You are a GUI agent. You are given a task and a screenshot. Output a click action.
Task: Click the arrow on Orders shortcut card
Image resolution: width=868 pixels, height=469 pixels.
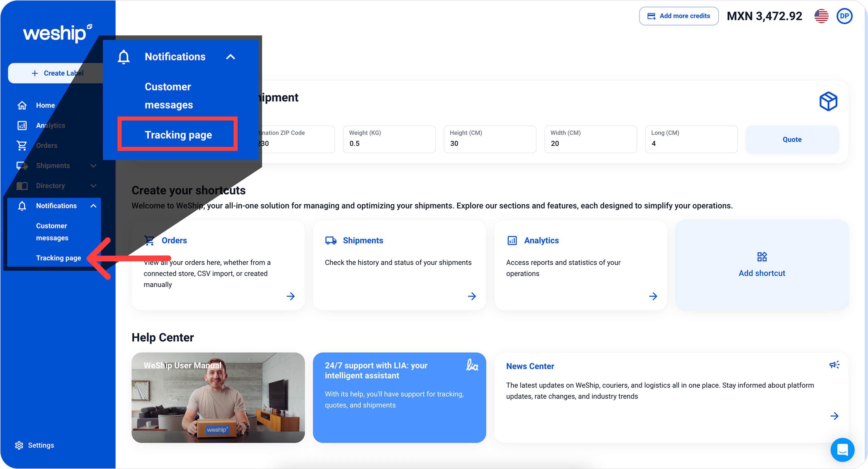coord(290,296)
